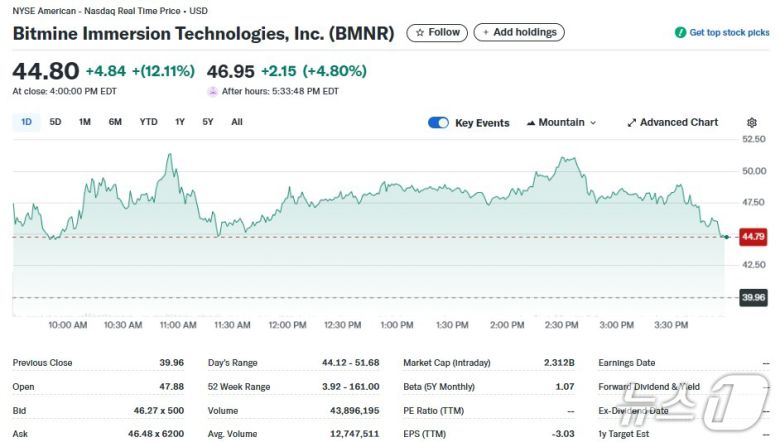Click the Advanced Chart expand icon

632,123
